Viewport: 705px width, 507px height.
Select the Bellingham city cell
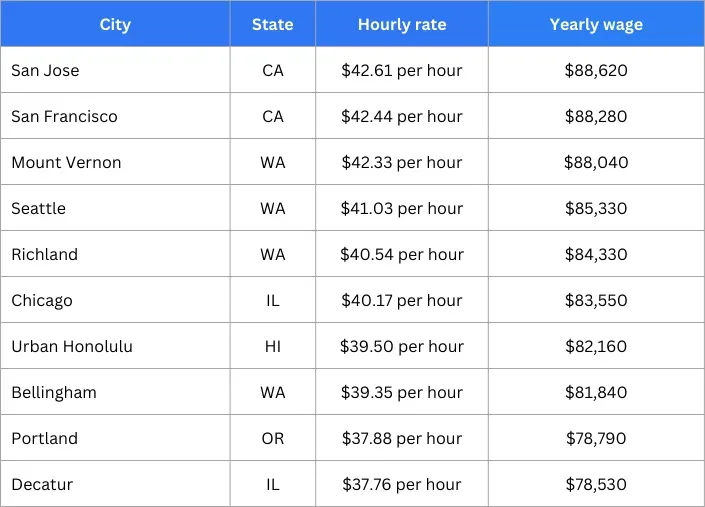pyautogui.click(x=54, y=393)
